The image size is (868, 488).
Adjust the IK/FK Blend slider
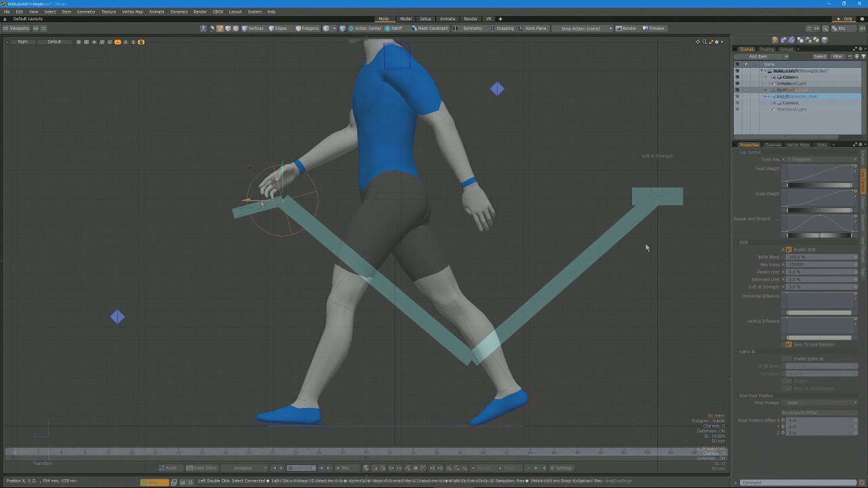pos(822,257)
